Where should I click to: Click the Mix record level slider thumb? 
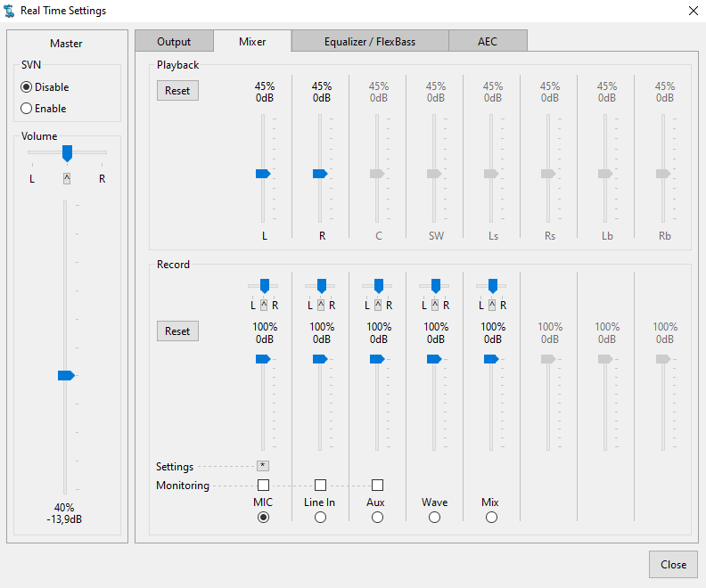point(491,359)
